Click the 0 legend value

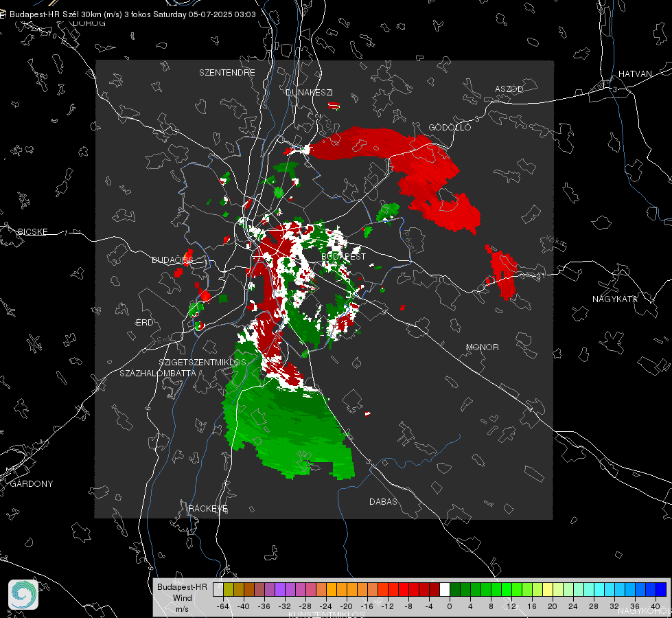(450, 606)
